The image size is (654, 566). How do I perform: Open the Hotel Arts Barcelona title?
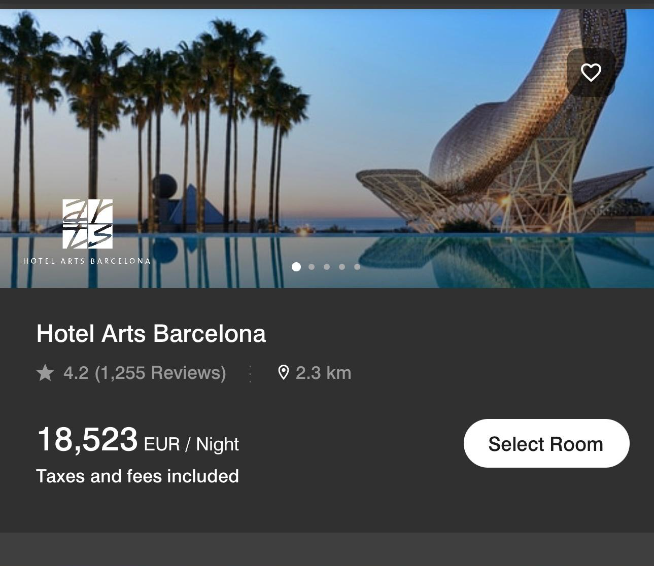[151, 333]
